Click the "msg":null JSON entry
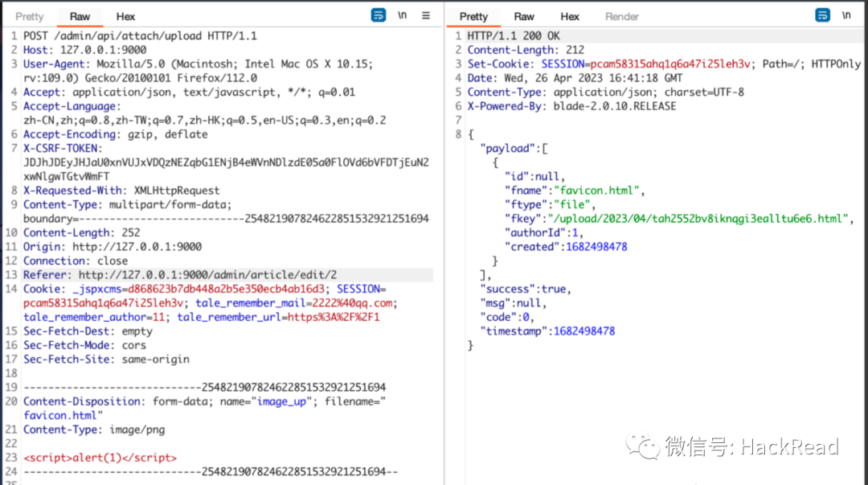 (x=513, y=303)
